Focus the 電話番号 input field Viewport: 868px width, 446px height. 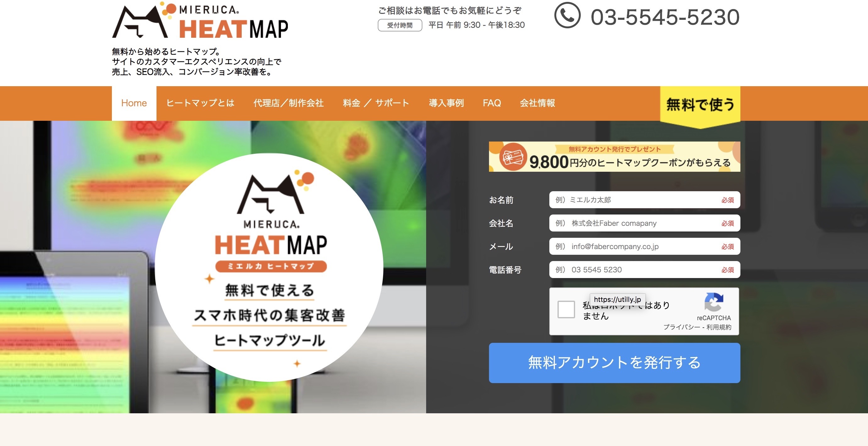coord(644,270)
